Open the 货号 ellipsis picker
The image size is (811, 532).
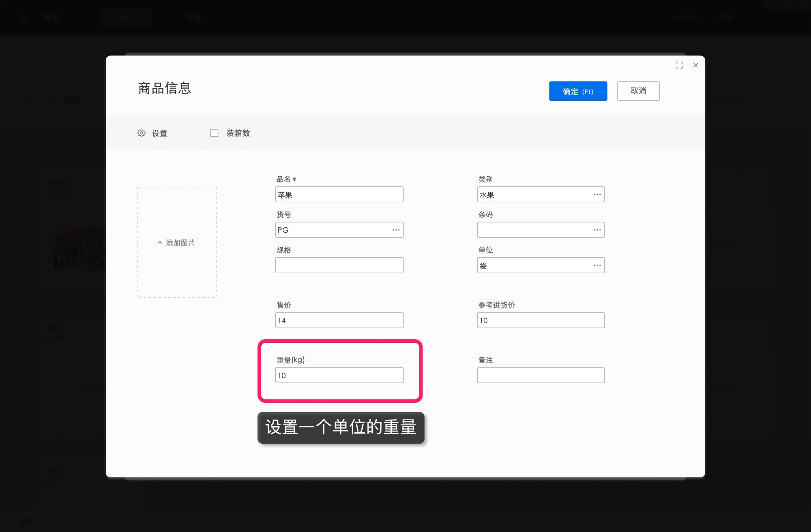[396, 230]
